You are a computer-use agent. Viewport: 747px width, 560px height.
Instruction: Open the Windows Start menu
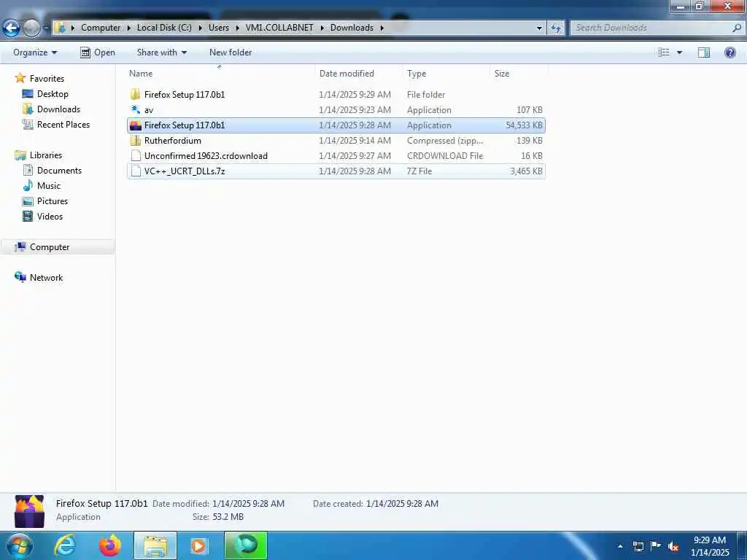[x=18, y=545]
